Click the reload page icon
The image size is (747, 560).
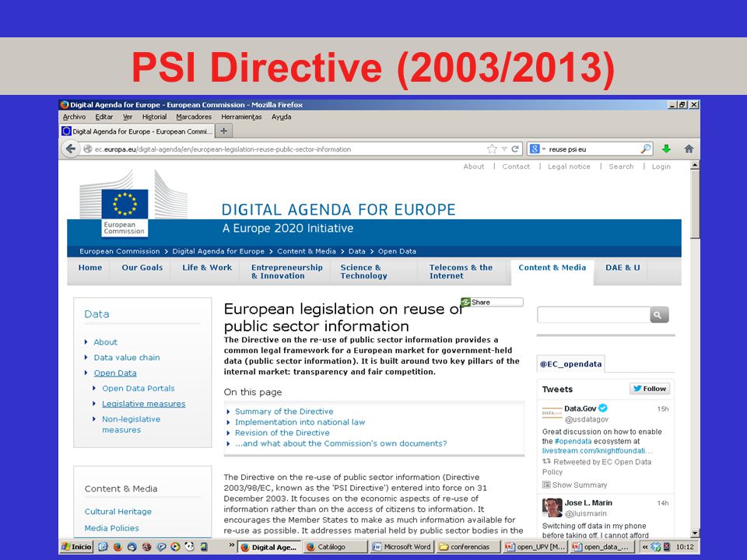click(515, 149)
